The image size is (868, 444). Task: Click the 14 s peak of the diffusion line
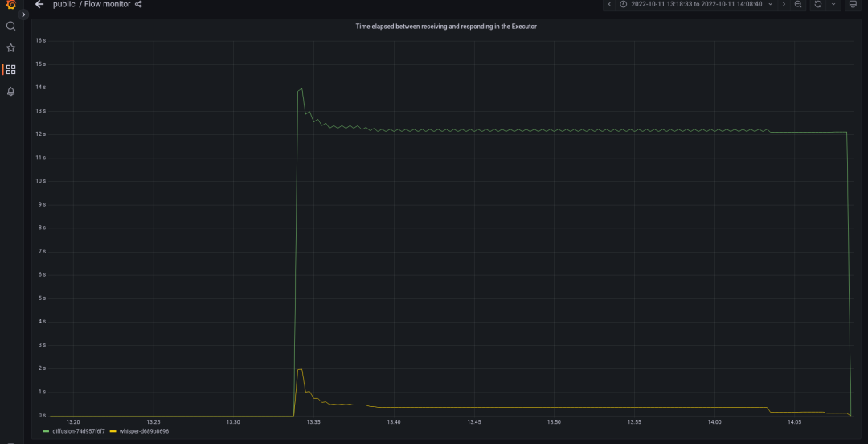click(x=301, y=88)
